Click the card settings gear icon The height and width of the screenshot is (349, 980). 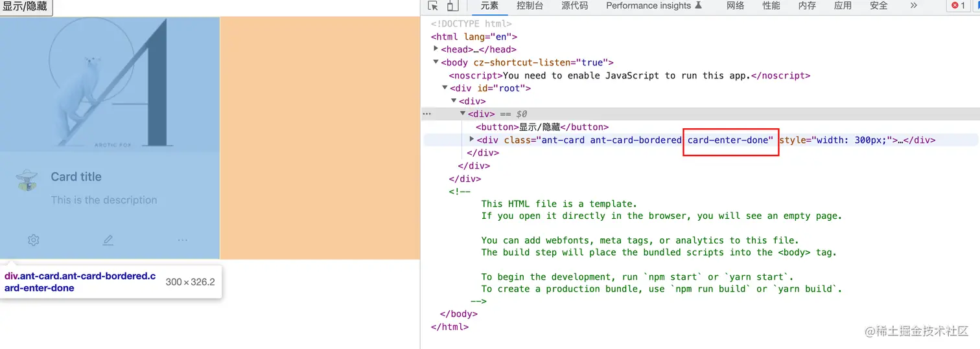tap(34, 240)
